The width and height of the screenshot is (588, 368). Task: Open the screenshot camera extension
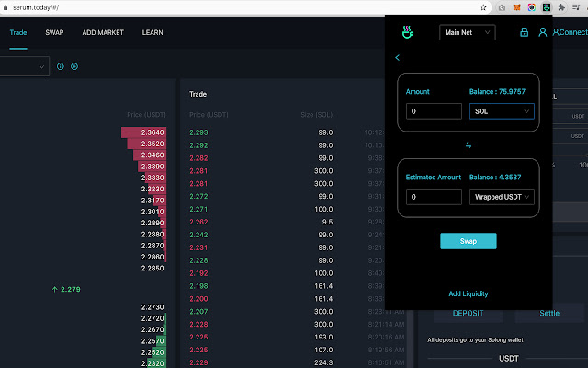pyautogui.click(x=502, y=7)
